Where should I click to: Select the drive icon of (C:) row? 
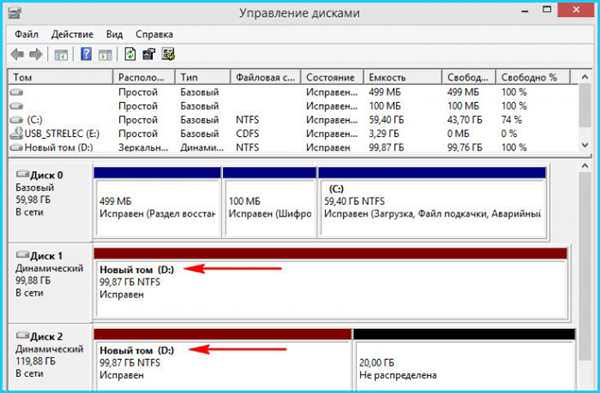pos(17,120)
